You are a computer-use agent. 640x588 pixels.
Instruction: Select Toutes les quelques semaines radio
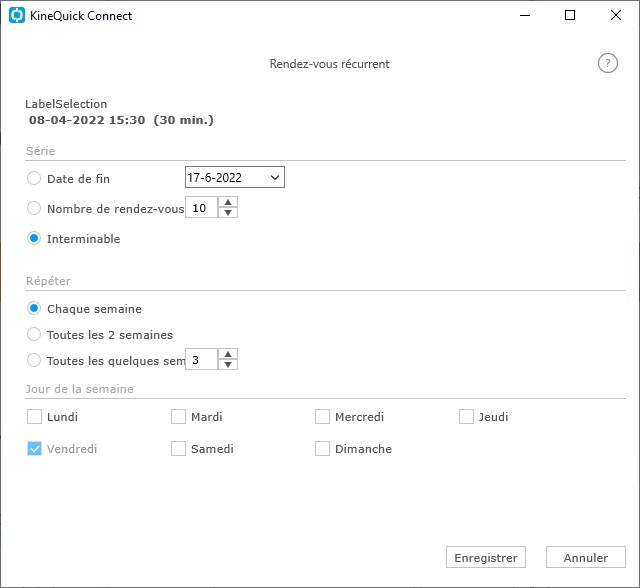point(34,360)
